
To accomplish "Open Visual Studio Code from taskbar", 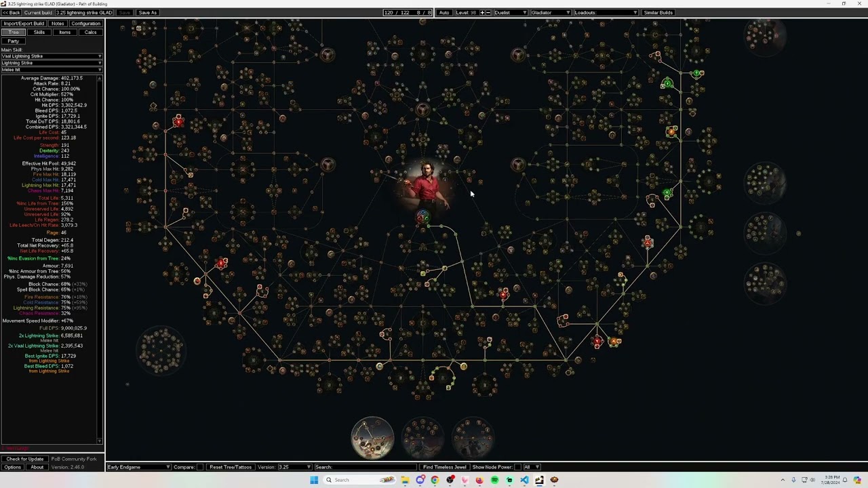I will pyautogui.click(x=524, y=480).
